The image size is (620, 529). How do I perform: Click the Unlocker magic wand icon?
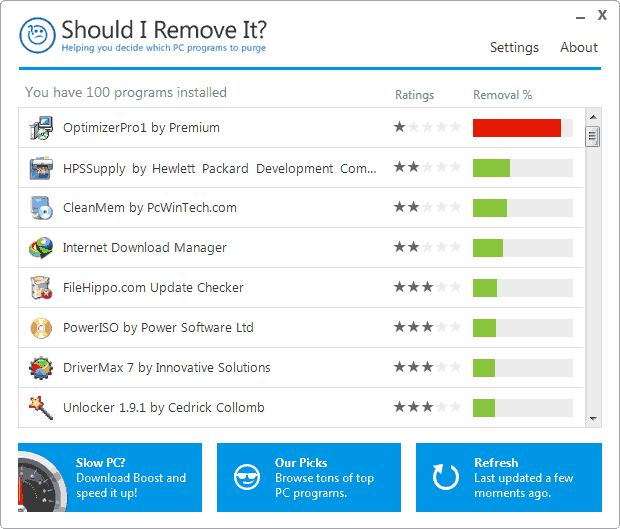coord(41,408)
